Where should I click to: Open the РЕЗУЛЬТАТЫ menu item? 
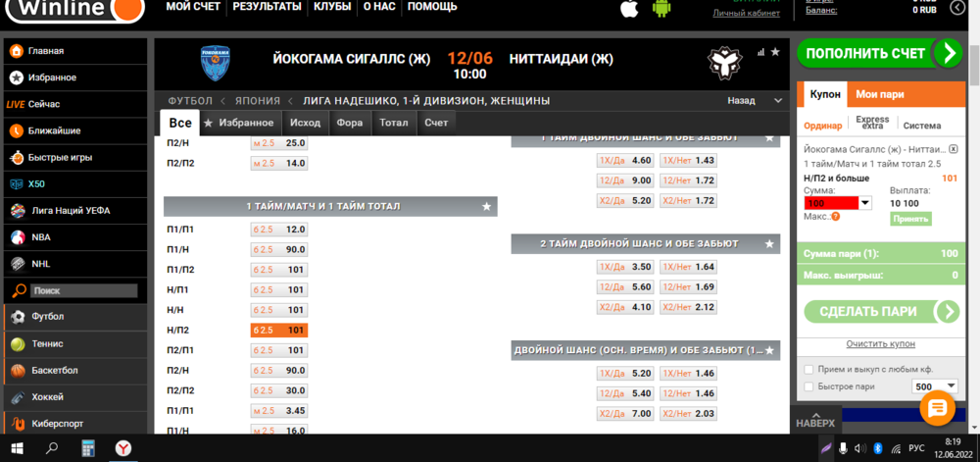click(x=267, y=7)
